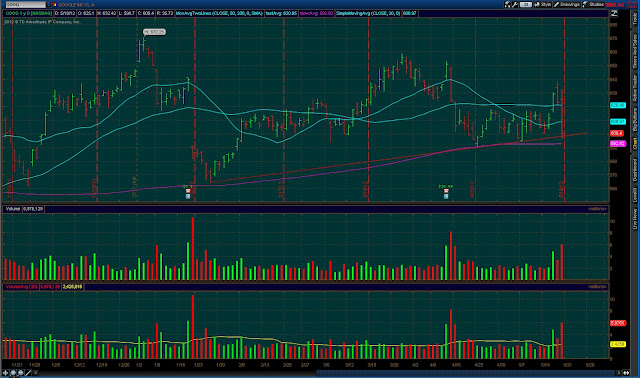This screenshot has height=378, width=640.
Task: Open the Studies menu
Action: [x=593, y=4]
